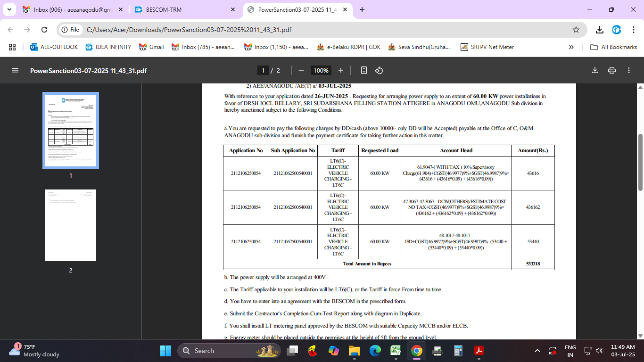Click the ENG IN language indicator
This screenshot has height=362, width=644.
[570, 351]
